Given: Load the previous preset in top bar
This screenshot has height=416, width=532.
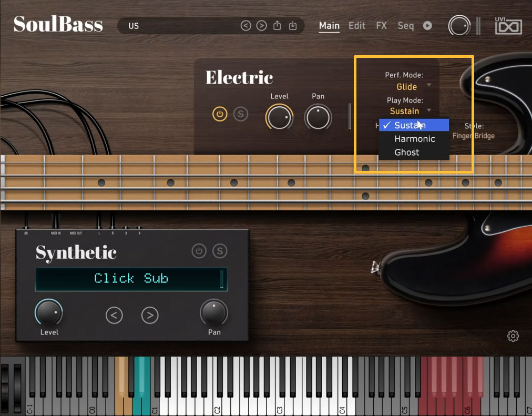Looking at the screenshot, I should click(x=245, y=25).
